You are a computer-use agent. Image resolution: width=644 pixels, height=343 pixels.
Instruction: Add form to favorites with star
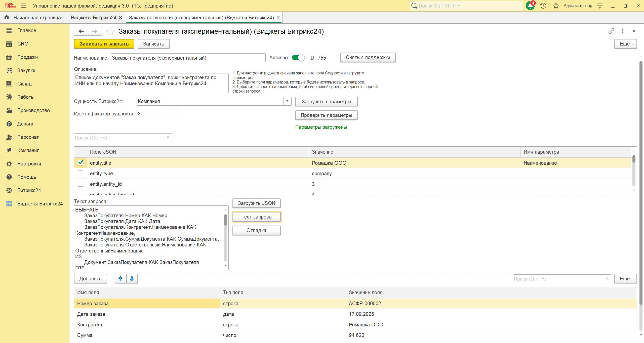point(110,31)
